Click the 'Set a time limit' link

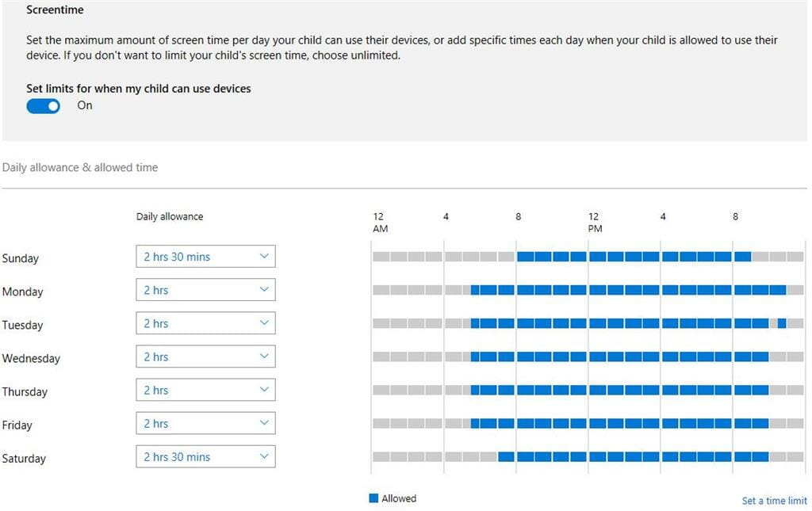coord(774,501)
